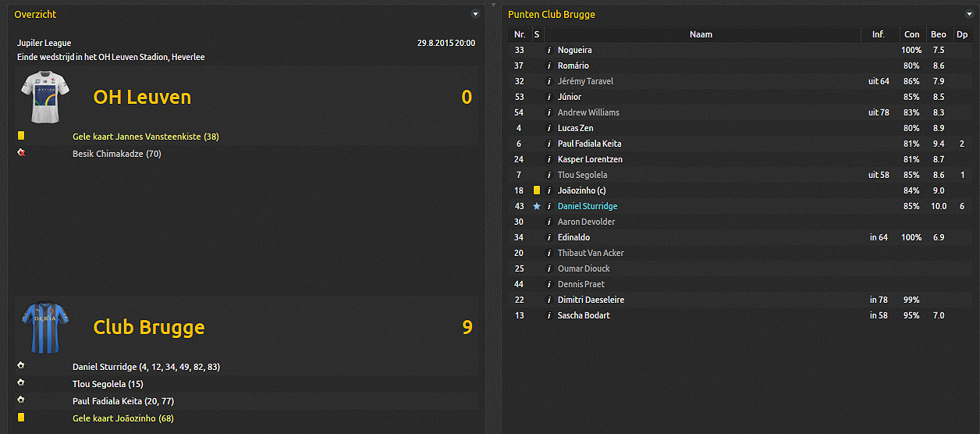
Task: Sort players by the Beo column header
Action: coord(938,34)
